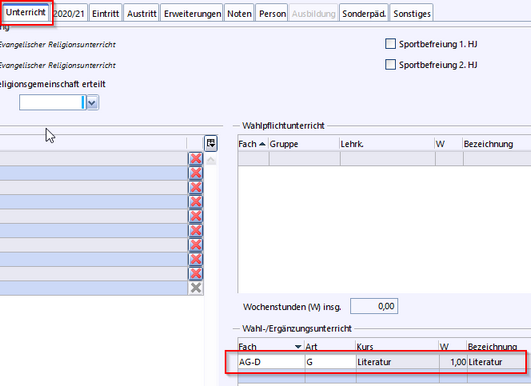Click the fifth red X delete icon
This screenshot has height=386, width=531.
coord(196,216)
